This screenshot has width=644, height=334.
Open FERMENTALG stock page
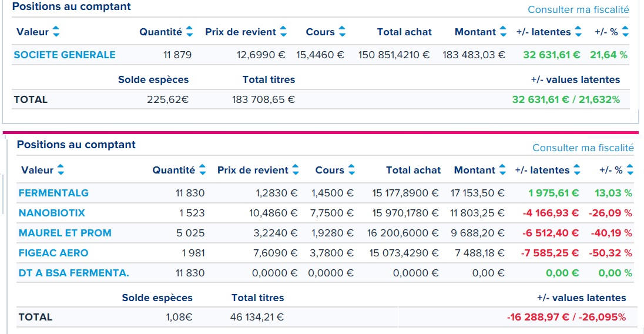tap(53, 193)
